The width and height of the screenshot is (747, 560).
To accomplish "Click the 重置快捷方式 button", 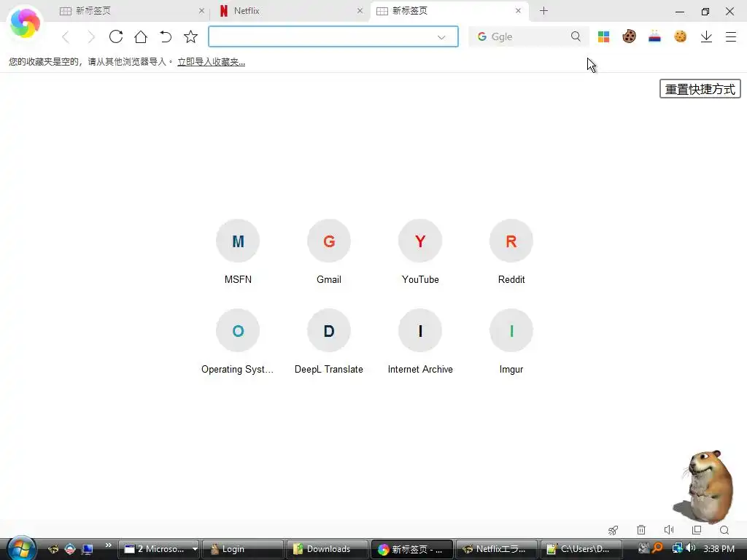I will [700, 89].
